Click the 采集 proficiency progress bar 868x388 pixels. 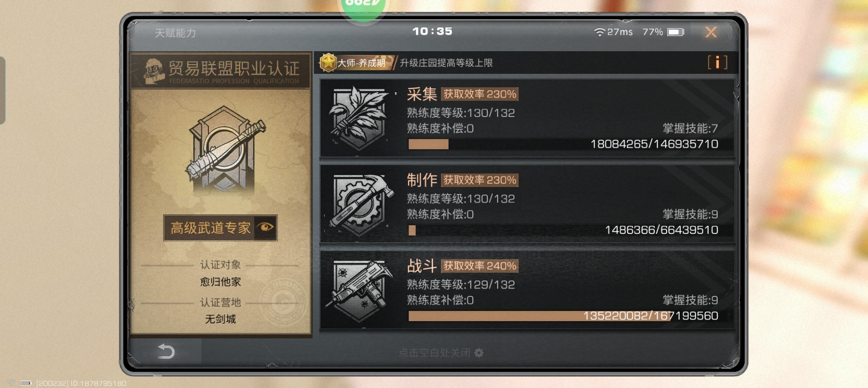coord(564,144)
